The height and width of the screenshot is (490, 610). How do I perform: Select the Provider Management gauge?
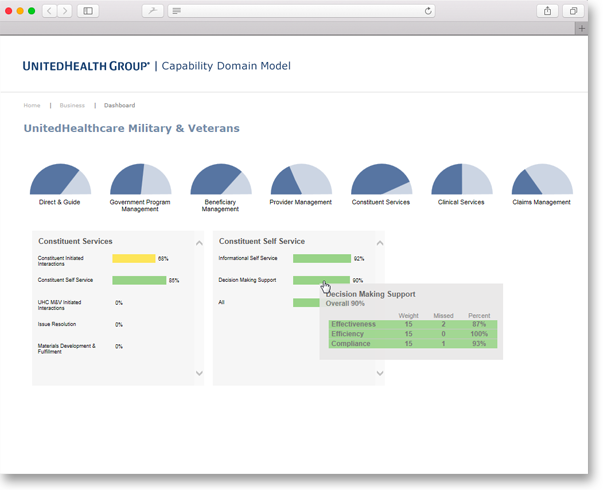(301, 179)
